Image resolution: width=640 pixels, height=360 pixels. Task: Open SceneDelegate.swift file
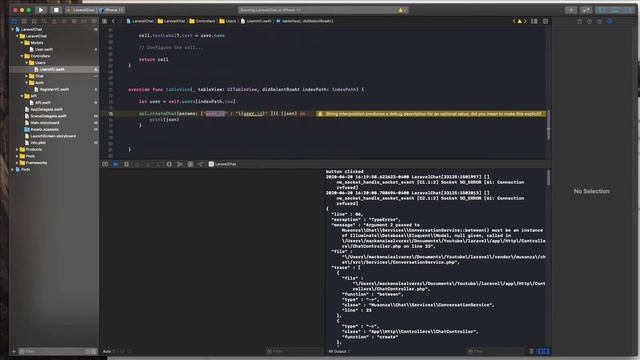pyautogui.click(x=48, y=116)
